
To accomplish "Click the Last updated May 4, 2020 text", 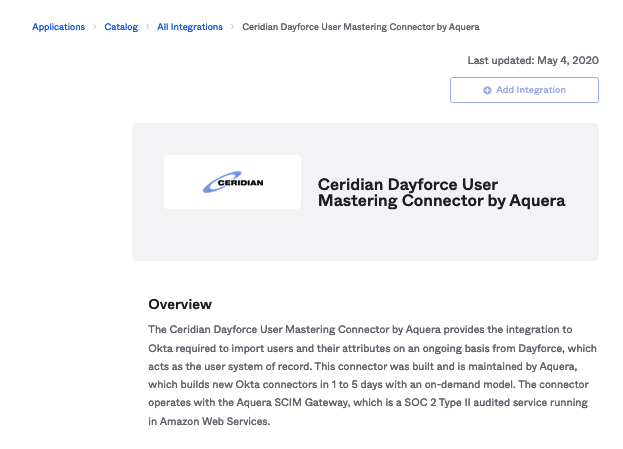I will click(x=532, y=60).
